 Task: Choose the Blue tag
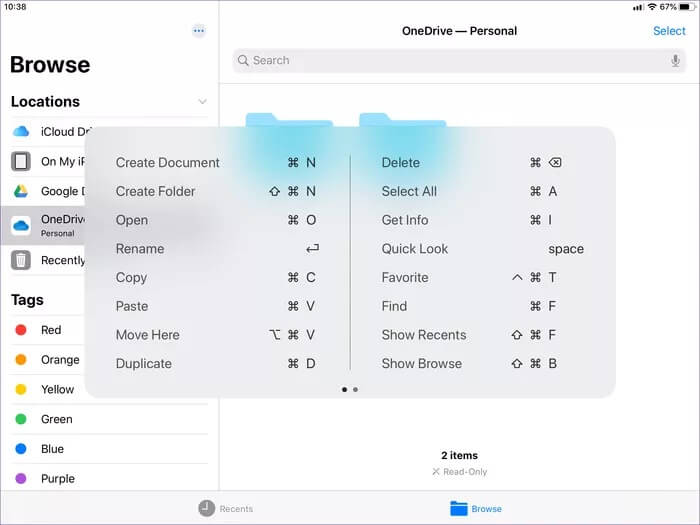click(x=109, y=449)
